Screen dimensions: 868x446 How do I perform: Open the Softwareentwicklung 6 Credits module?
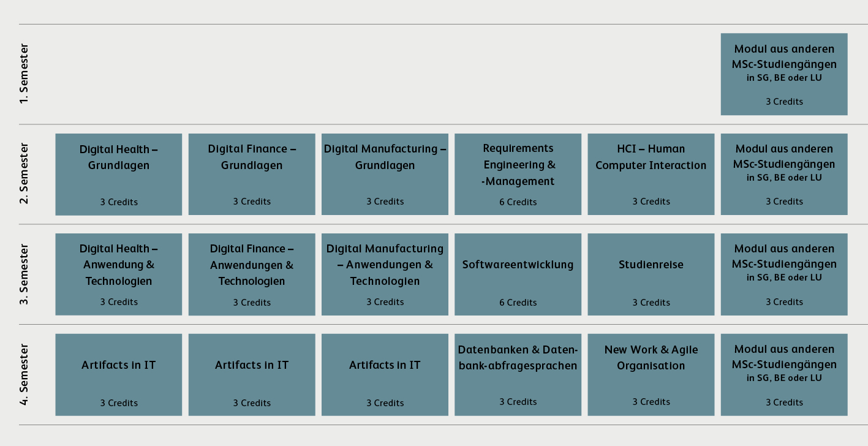click(x=518, y=274)
